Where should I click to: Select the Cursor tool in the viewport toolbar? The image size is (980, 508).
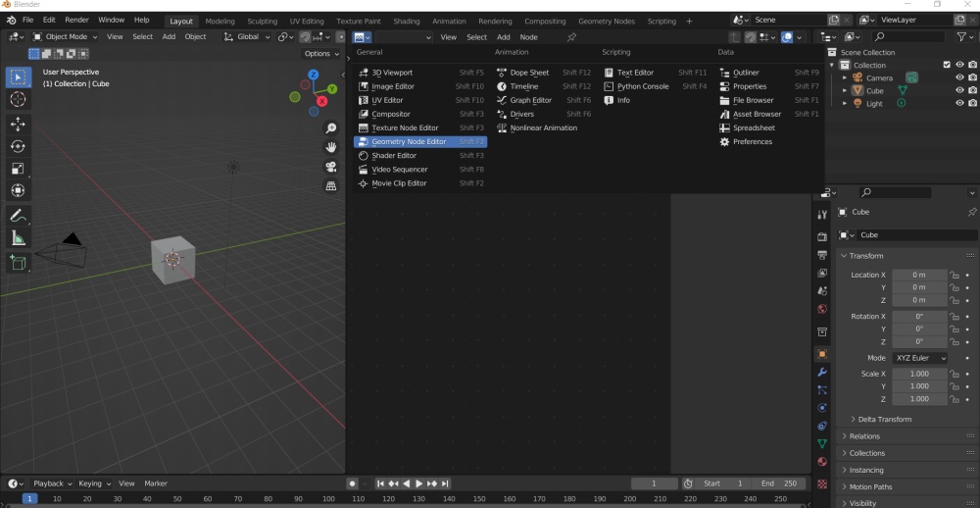click(18, 99)
